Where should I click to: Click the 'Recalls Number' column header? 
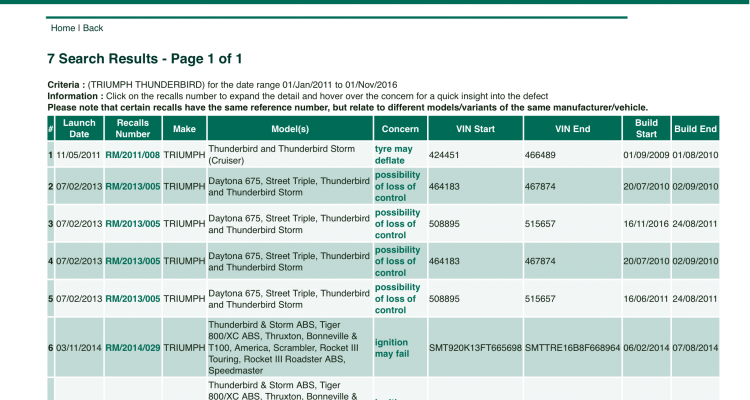[x=133, y=128]
